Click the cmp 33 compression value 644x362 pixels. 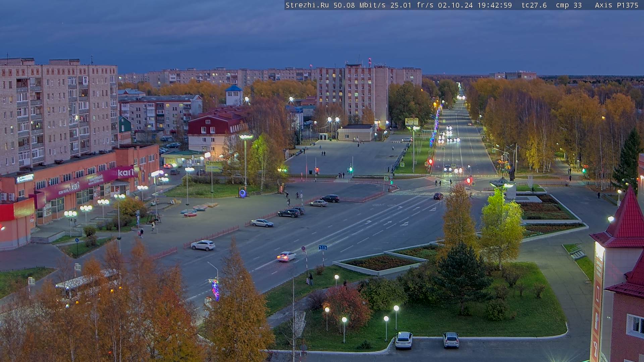[569, 5]
